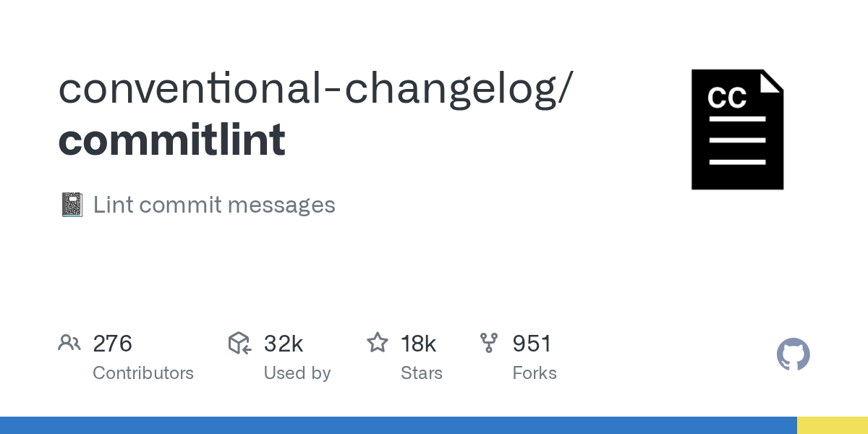
Task: Open the commitlint repository name
Action: tap(172, 140)
